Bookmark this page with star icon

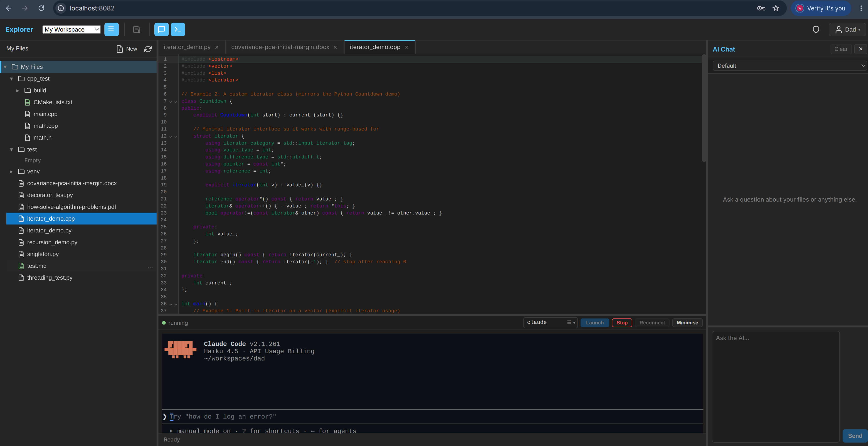(776, 8)
